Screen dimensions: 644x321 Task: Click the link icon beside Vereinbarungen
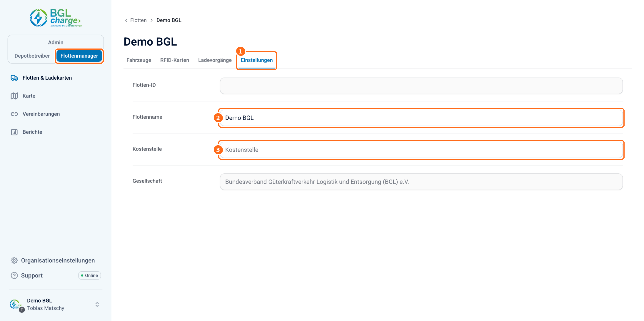tap(14, 114)
